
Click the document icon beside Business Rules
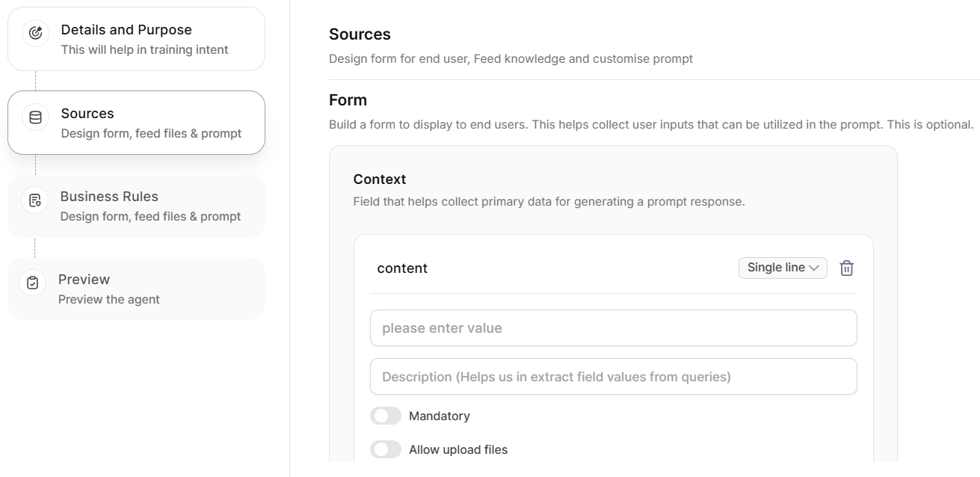[x=34, y=200]
